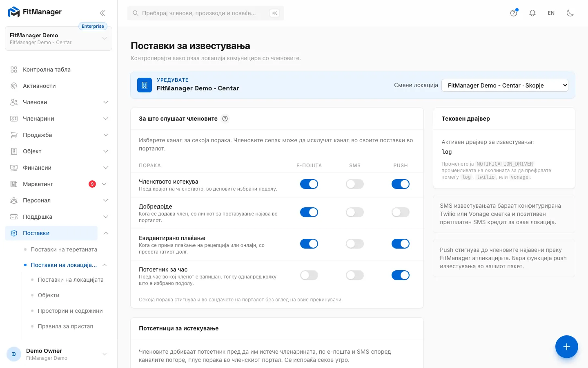Expand the Членарини chevron
Screen dimensions: 588x368
click(x=106, y=119)
